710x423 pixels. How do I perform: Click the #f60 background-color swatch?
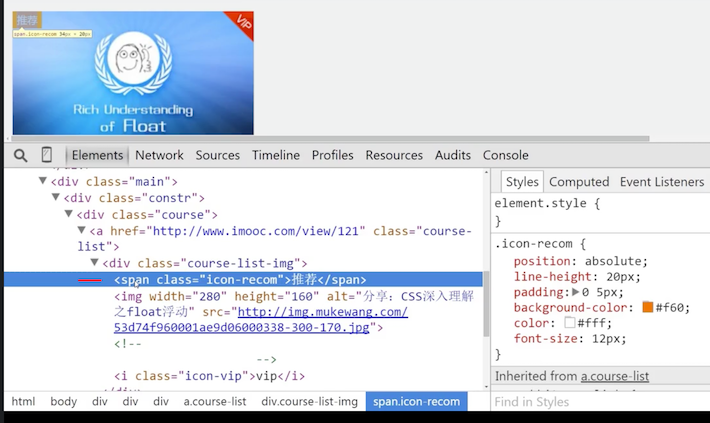(x=647, y=307)
